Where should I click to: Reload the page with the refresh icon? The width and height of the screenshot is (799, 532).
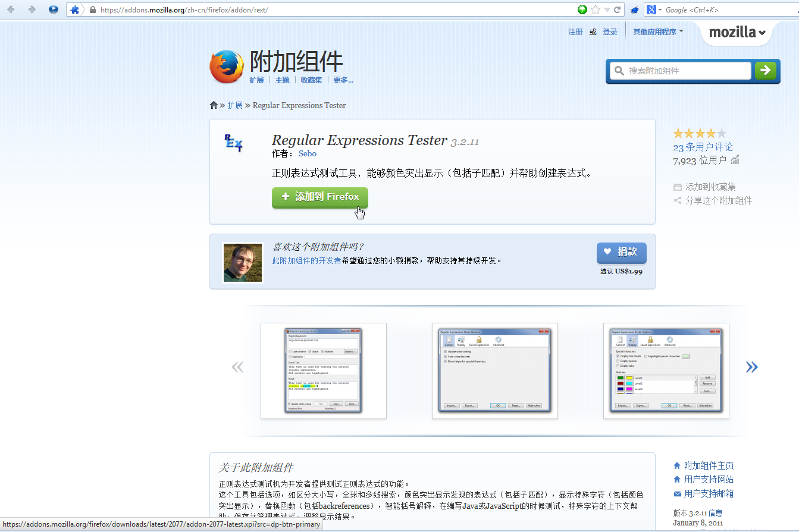[x=617, y=10]
